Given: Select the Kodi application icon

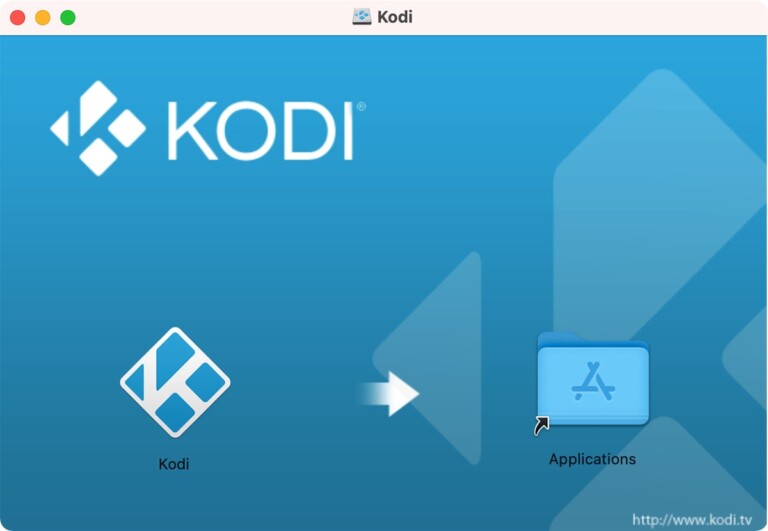Looking at the screenshot, I should [x=175, y=383].
